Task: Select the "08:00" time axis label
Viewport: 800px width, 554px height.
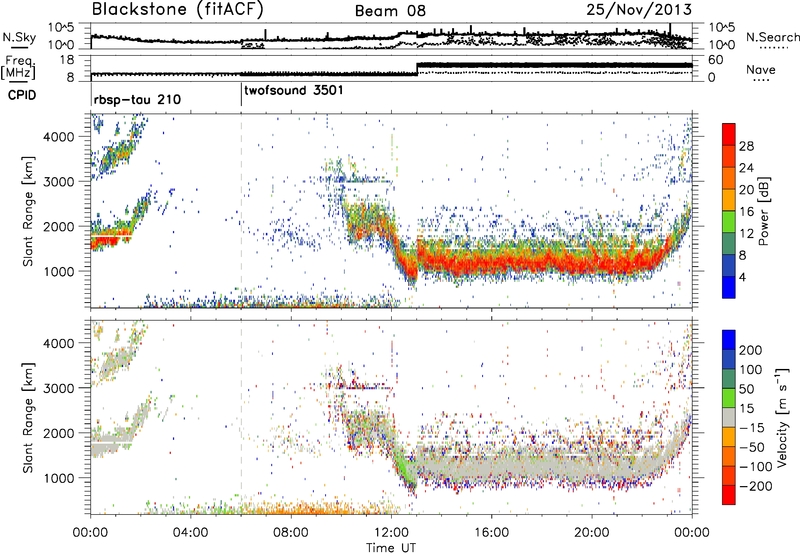Action: 291,533
